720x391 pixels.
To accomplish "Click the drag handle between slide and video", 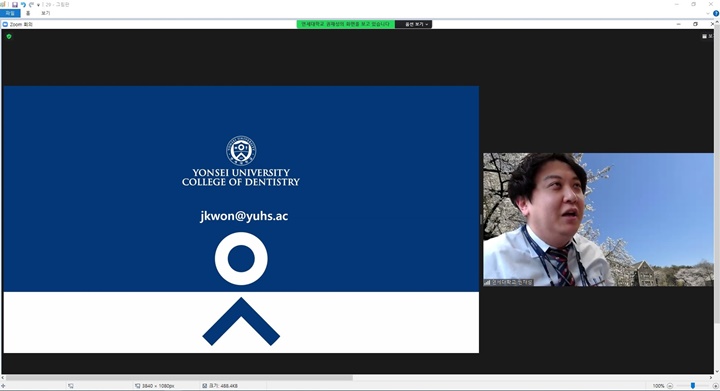I will [481, 219].
